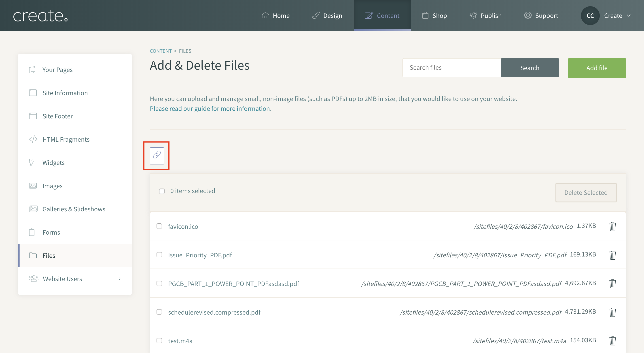This screenshot has width=644, height=353.
Task: Click trash icon for test.m4a
Action: [612, 341]
